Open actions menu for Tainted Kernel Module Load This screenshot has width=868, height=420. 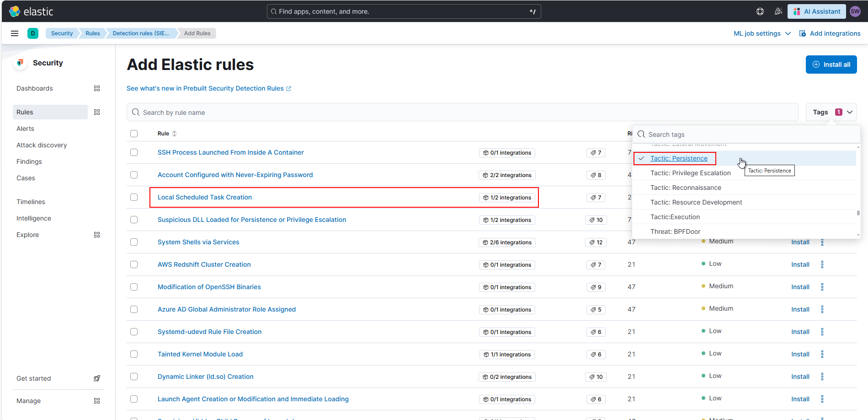click(x=822, y=354)
